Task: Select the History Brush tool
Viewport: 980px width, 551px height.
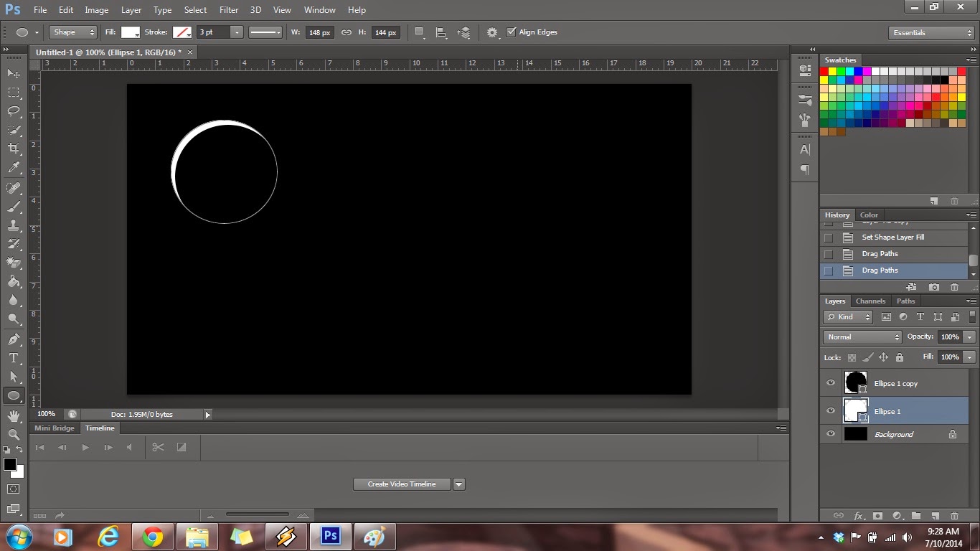Action: [x=14, y=244]
